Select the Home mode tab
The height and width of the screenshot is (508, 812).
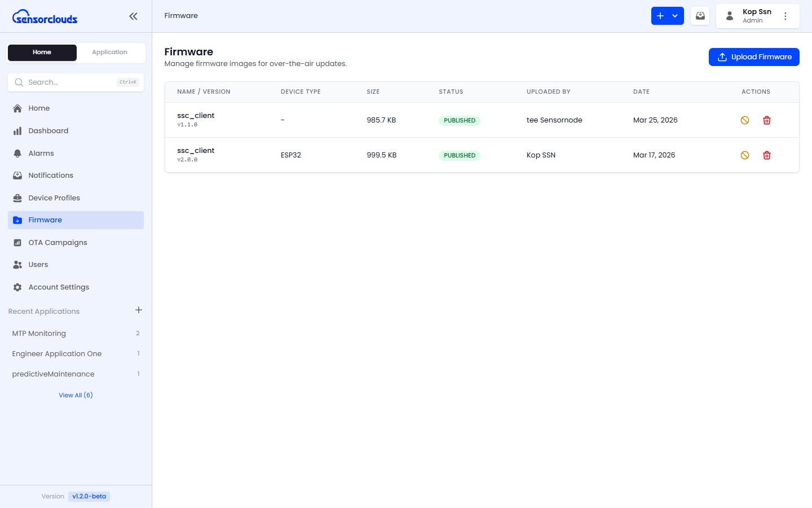(x=42, y=52)
